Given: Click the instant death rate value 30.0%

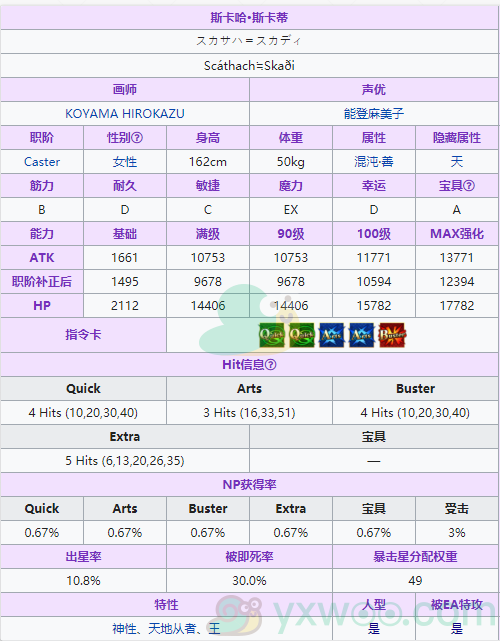Looking at the screenshot, I should (249, 581).
